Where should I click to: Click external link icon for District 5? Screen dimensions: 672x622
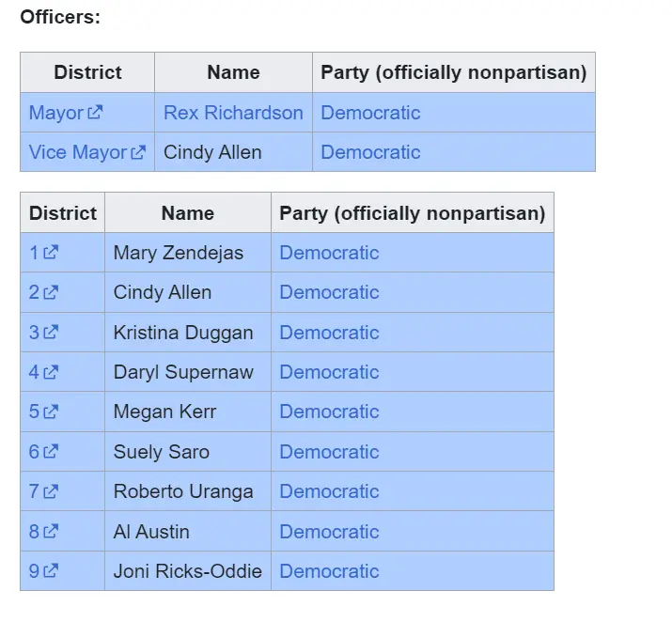click(x=51, y=412)
